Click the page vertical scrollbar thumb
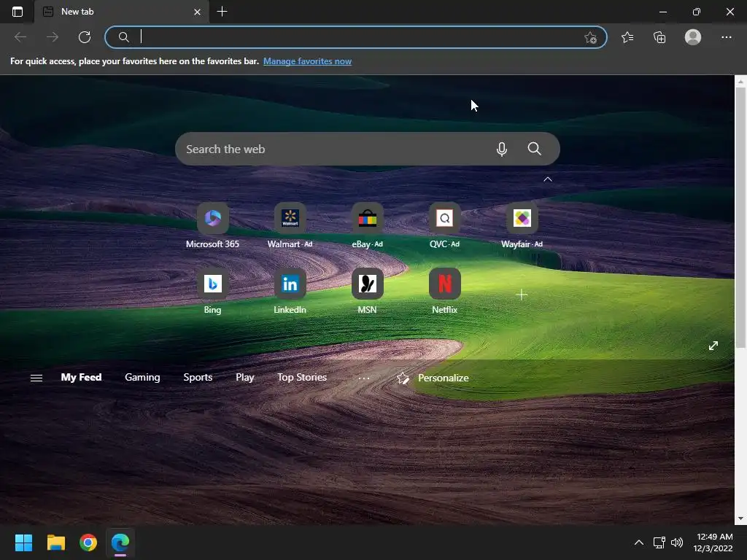This screenshot has height=560, width=747. coord(740,217)
